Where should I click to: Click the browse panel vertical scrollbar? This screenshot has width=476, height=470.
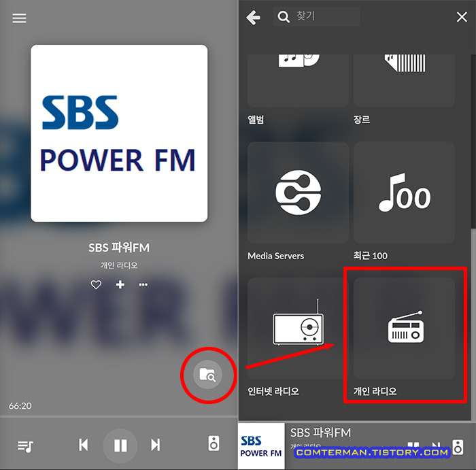[x=473, y=141]
